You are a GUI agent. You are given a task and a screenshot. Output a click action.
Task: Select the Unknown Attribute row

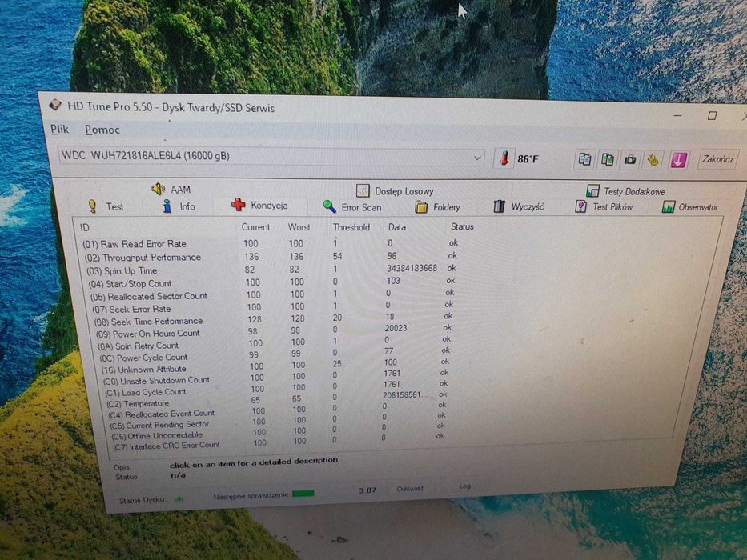[275, 366]
